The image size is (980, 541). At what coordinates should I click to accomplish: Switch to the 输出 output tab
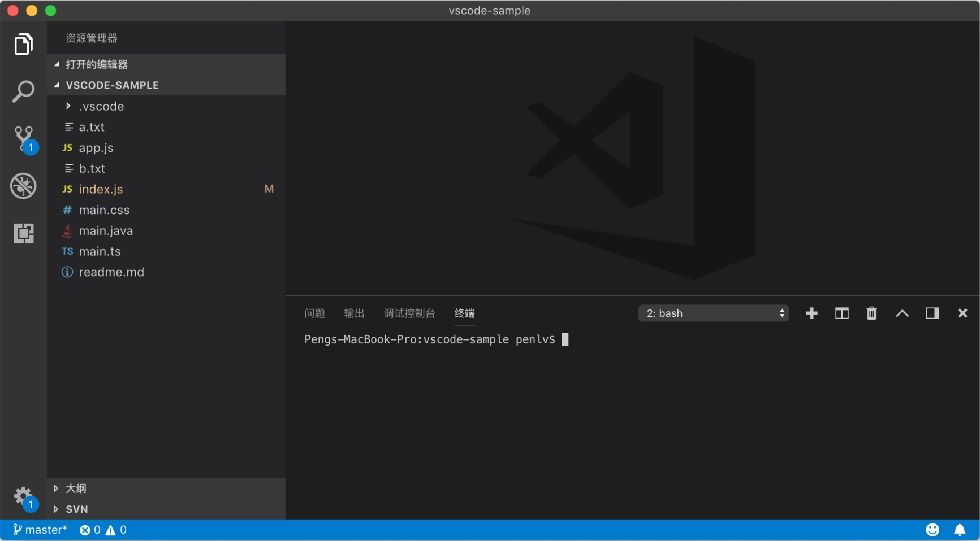354,313
